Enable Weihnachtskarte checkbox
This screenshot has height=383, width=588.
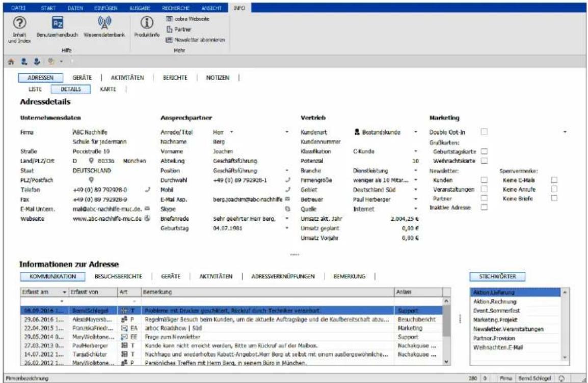pos(484,161)
